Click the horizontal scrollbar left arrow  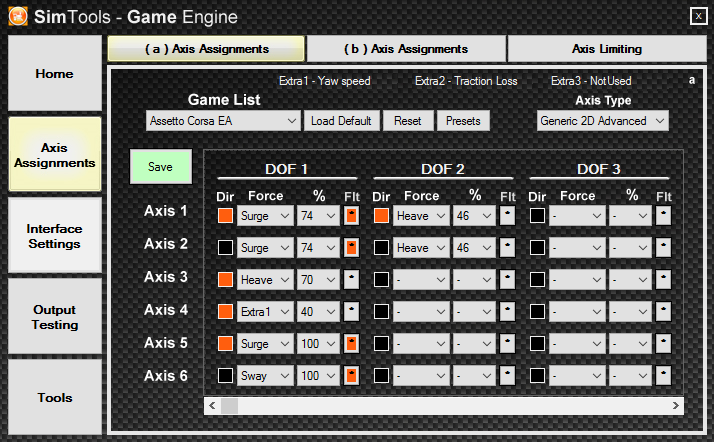tap(212, 405)
